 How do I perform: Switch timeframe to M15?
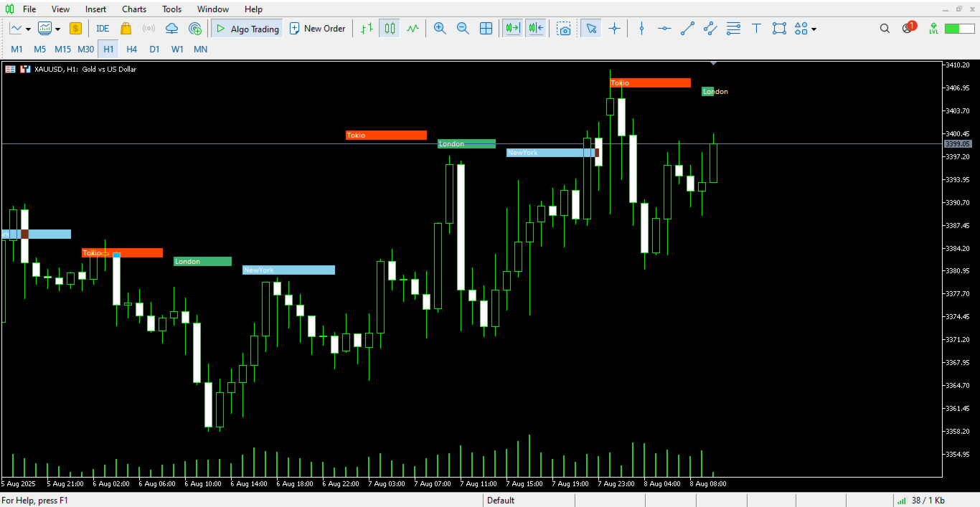pyautogui.click(x=62, y=49)
